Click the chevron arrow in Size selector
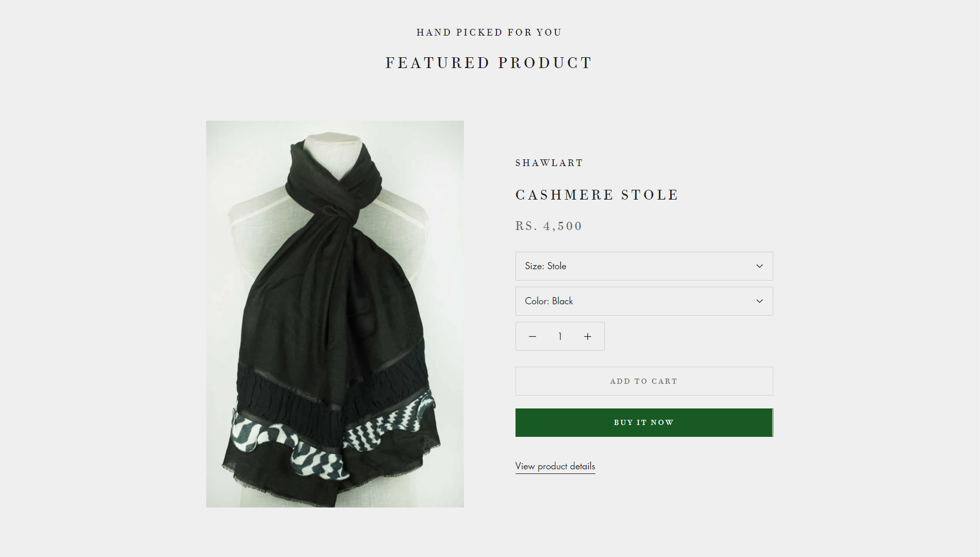The image size is (980, 557). pyautogui.click(x=759, y=266)
